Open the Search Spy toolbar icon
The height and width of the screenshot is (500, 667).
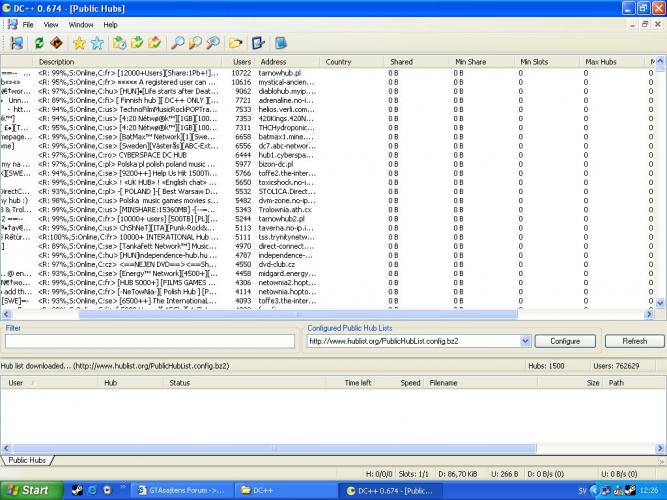click(x=212, y=43)
